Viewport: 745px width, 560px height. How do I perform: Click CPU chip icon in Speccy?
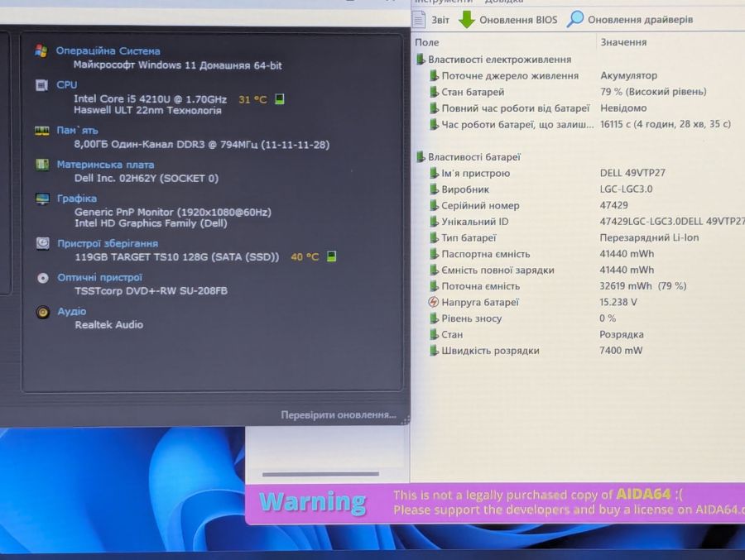tap(42, 85)
